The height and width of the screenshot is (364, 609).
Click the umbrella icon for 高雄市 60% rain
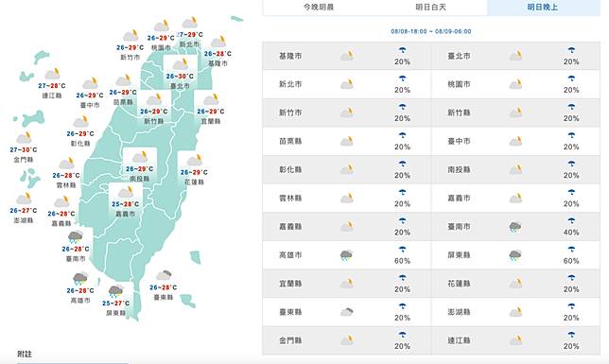(x=403, y=250)
